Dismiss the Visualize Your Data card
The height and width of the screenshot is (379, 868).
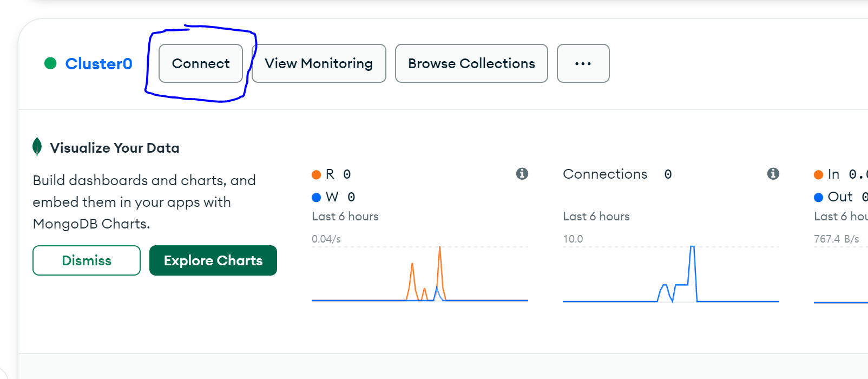point(87,260)
